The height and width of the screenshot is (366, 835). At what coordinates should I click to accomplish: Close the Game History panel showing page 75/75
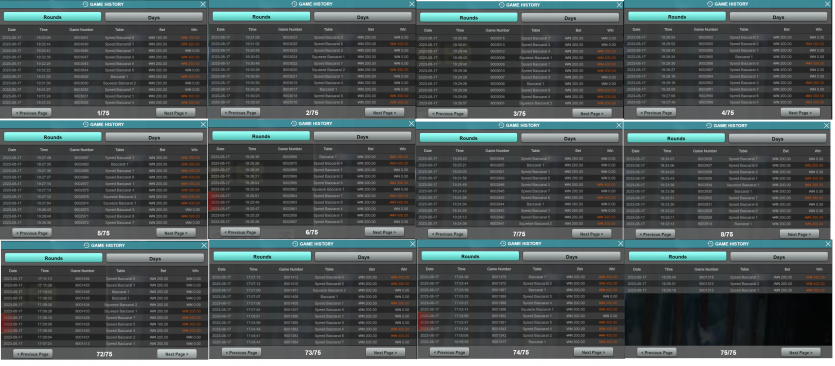point(828,243)
